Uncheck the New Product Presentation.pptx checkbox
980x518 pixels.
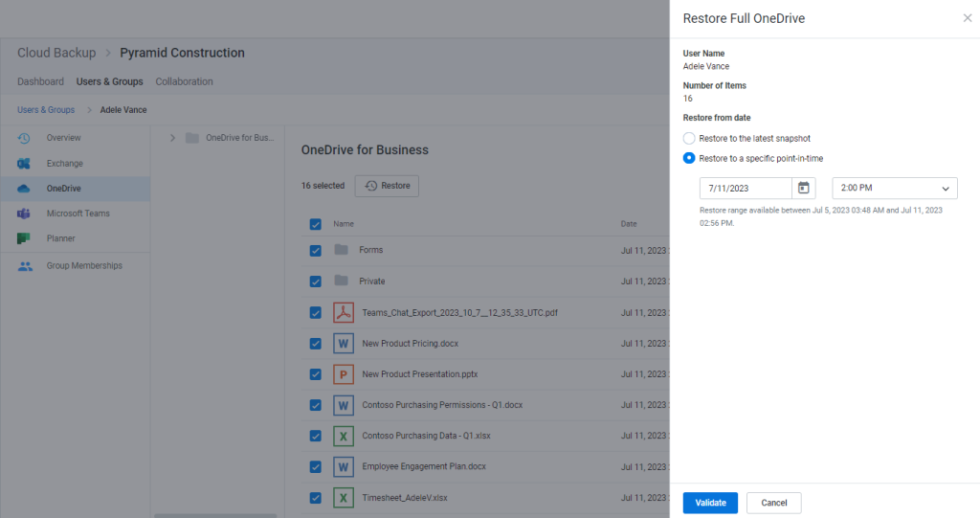coord(316,374)
